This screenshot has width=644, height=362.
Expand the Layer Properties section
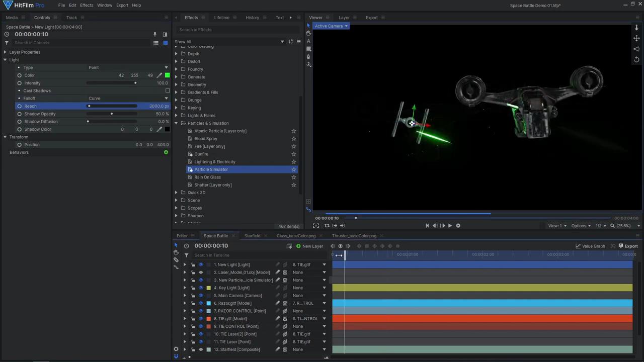5,52
